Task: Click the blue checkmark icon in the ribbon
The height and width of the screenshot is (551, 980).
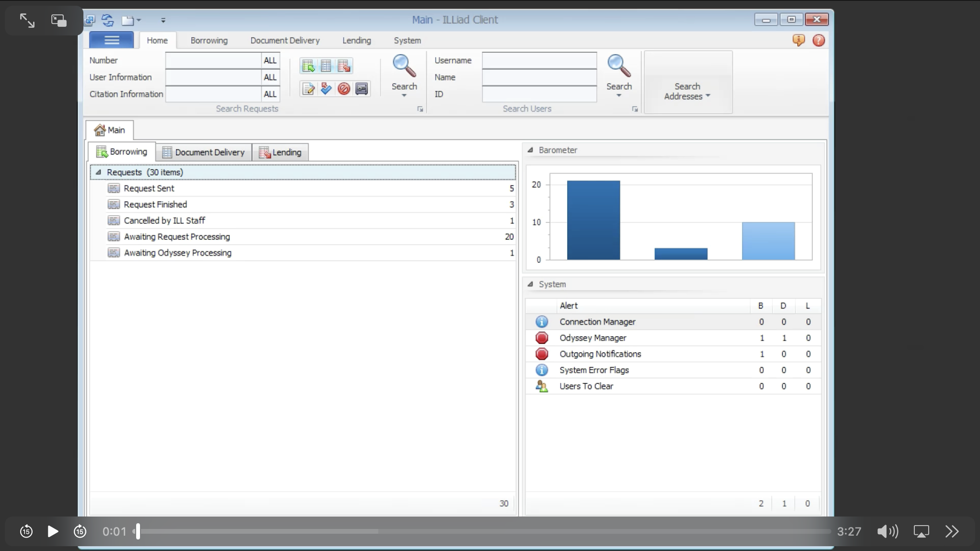Action: click(x=326, y=89)
